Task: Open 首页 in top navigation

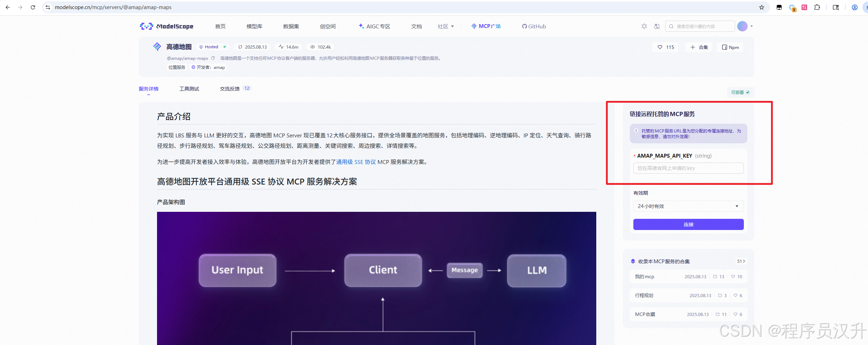Action: (x=220, y=26)
